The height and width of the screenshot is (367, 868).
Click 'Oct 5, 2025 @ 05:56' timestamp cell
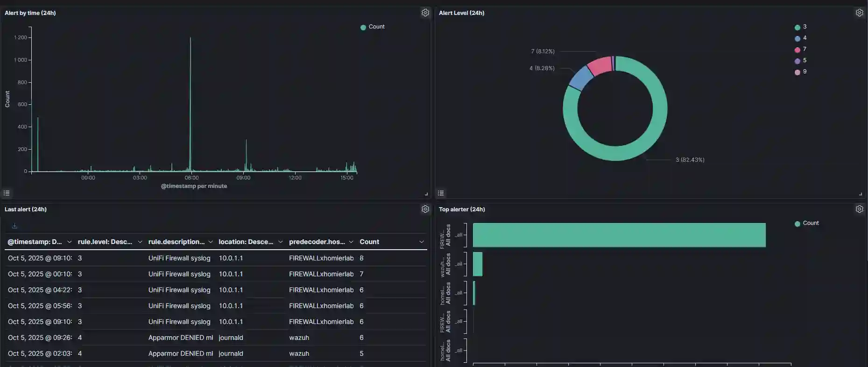(40, 306)
